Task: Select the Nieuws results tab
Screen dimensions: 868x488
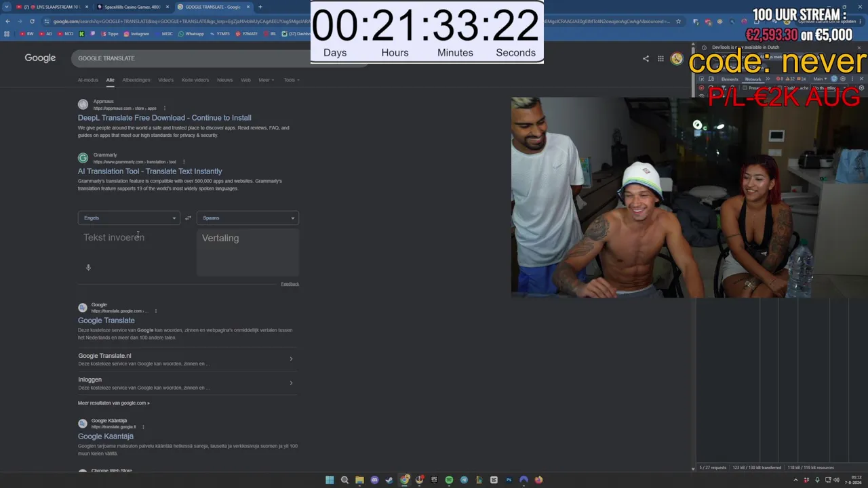Action: point(225,80)
